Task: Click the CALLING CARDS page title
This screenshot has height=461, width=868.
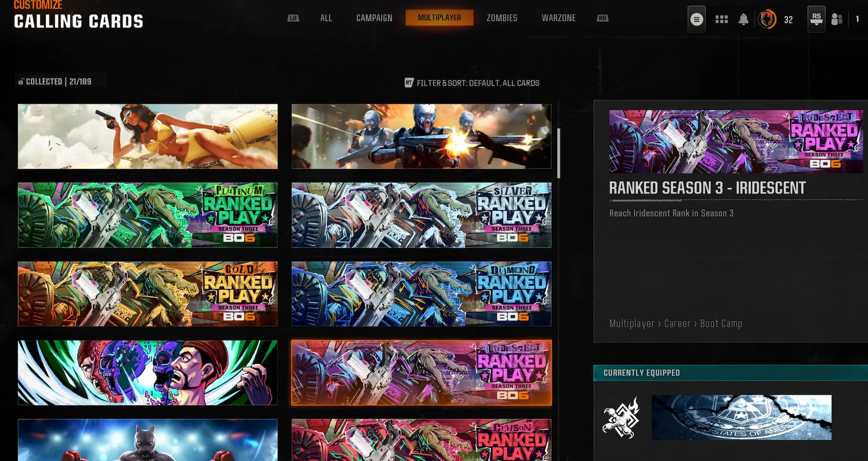Action: click(x=78, y=21)
